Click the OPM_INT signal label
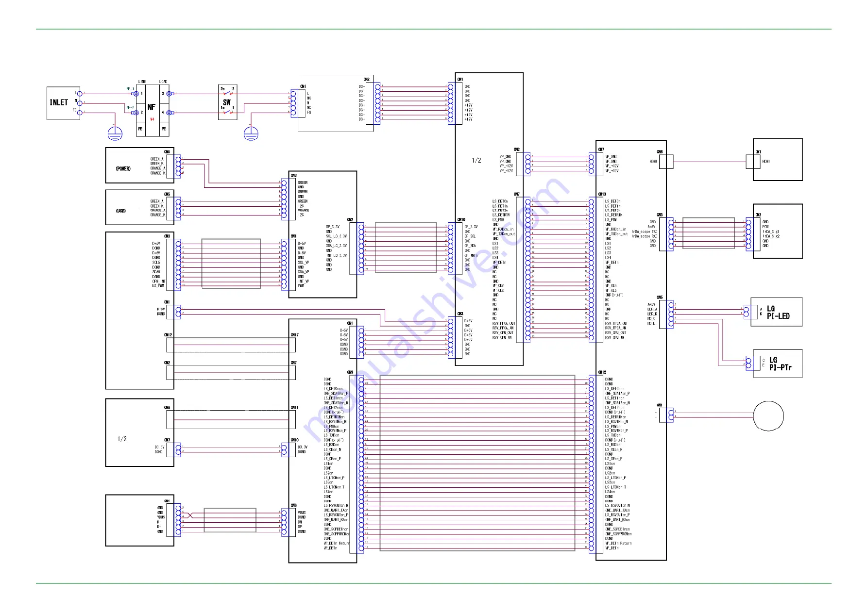This screenshot has width=868, height=613. click(x=159, y=281)
